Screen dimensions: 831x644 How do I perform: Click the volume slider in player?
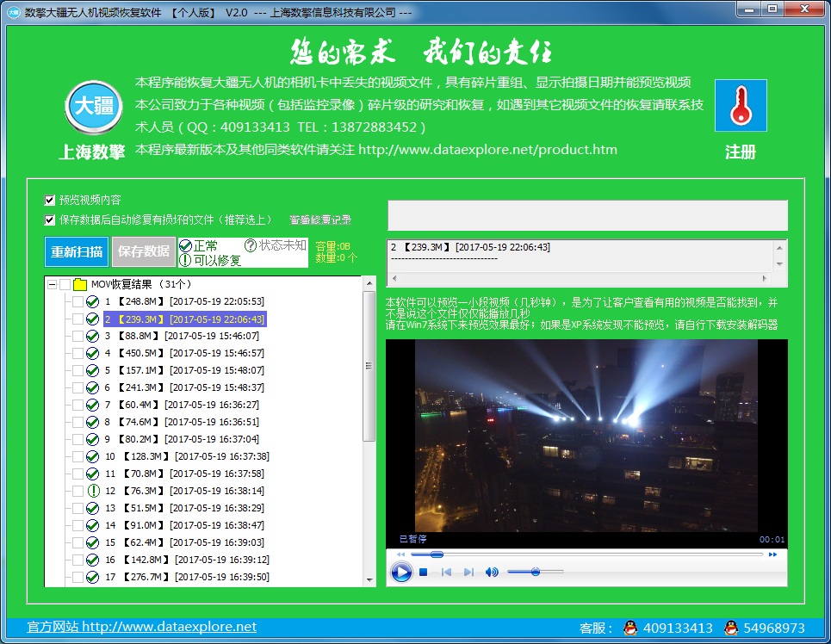point(535,572)
